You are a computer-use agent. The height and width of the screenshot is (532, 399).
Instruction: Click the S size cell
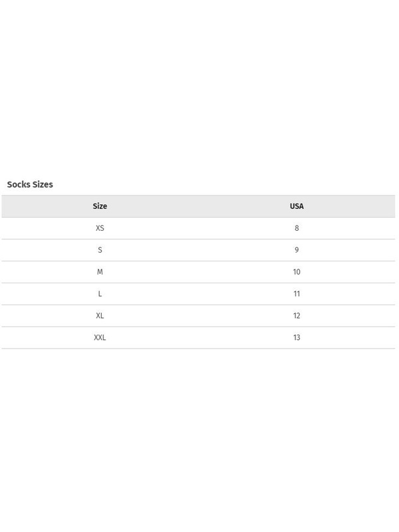[x=100, y=250]
